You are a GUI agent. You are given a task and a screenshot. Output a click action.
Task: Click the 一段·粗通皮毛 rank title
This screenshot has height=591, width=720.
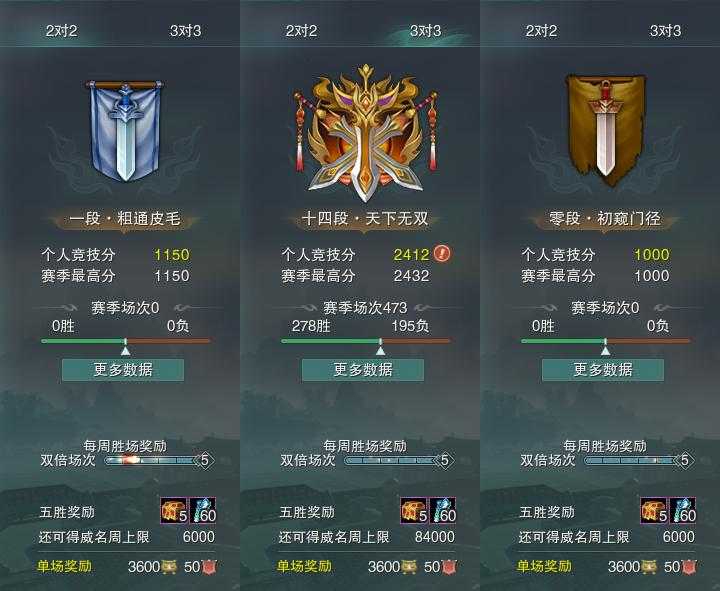(x=125, y=219)
